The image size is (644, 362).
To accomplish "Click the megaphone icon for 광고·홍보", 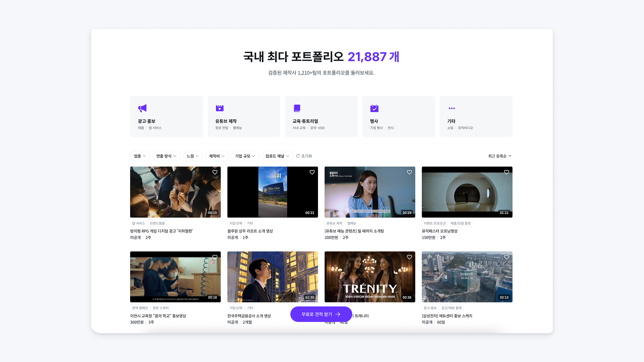I will tap(142, 108).
